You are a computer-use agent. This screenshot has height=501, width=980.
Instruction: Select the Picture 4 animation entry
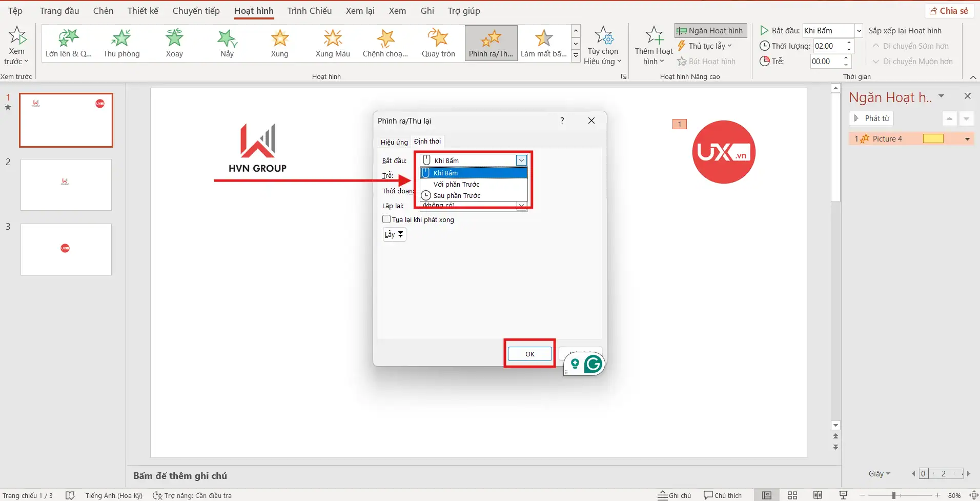[x=911, y=139]
